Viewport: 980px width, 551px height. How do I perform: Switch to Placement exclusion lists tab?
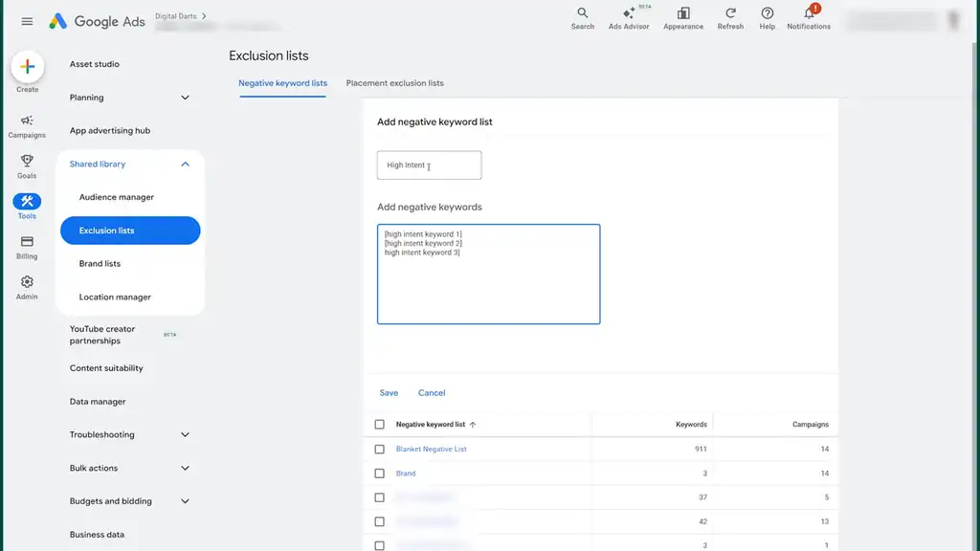coord(395,83)
